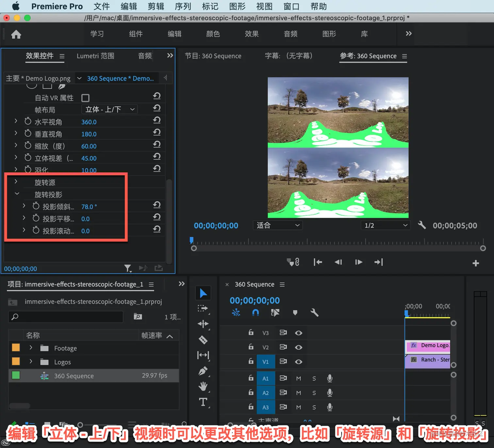Toggle V1 track output eye
The width and height of the screenshot is (494, 448).
[x=298, y=362]
